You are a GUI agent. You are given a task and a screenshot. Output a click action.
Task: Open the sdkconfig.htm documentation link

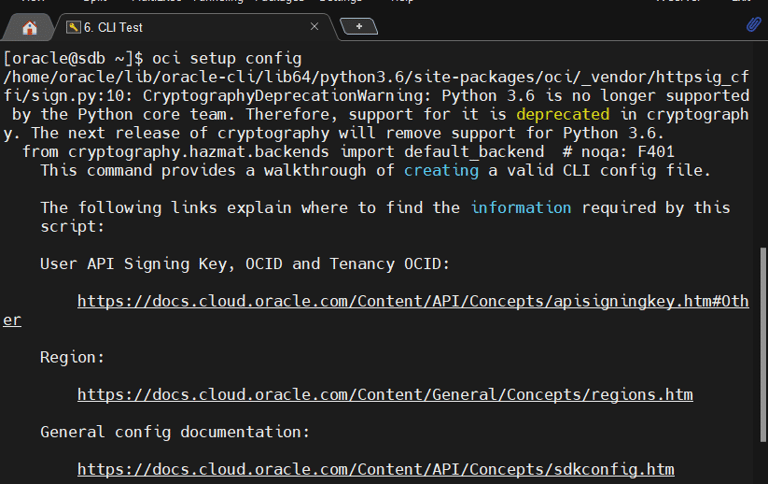(376, 469)
